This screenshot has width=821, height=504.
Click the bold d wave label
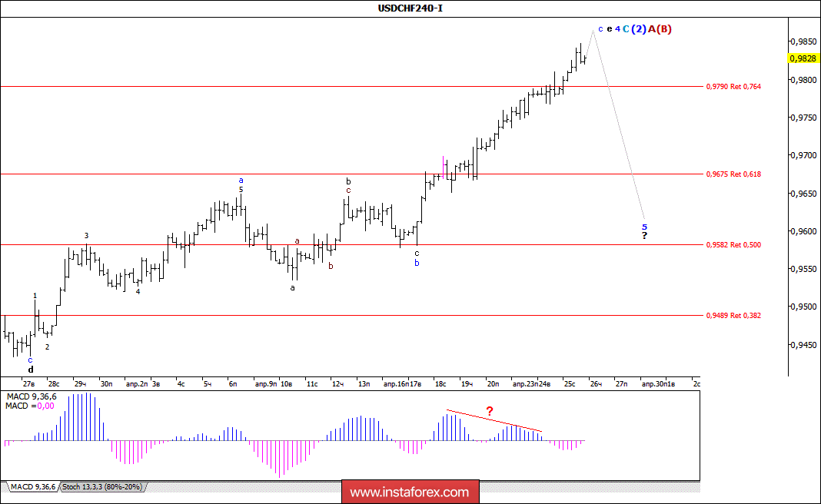click(x=31, y=370)
